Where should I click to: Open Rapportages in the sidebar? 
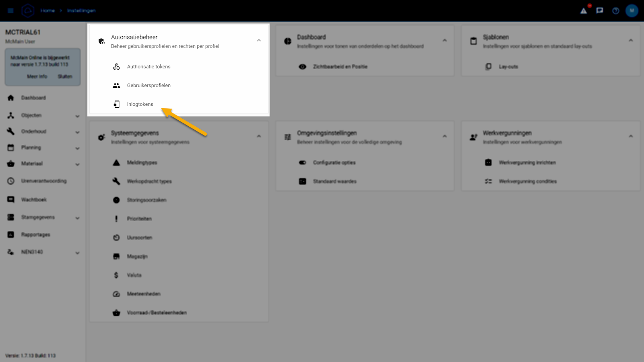tap(35, 234)
